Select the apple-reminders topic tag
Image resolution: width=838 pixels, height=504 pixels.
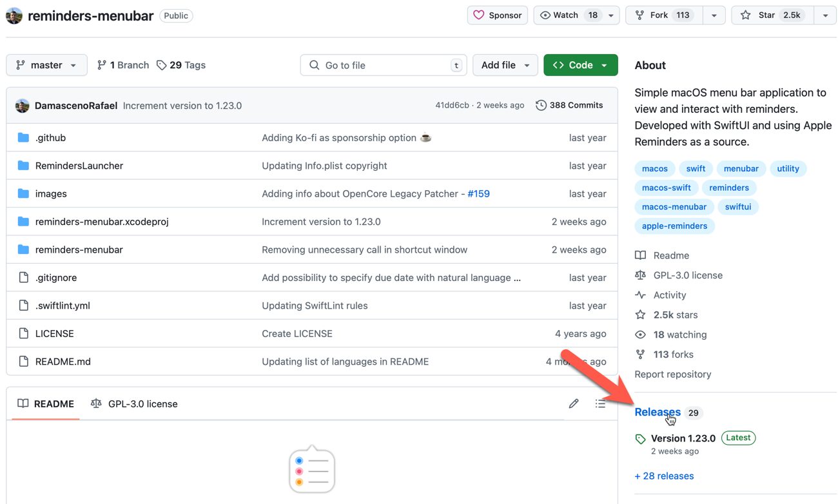675,226
